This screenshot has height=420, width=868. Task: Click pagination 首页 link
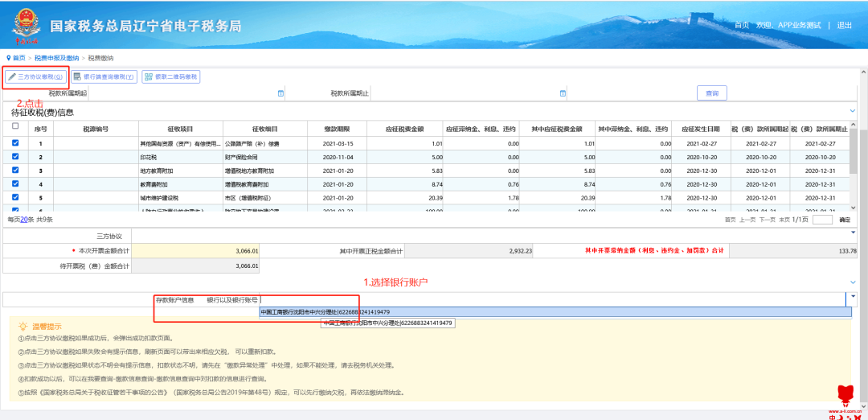coord(731,220)
